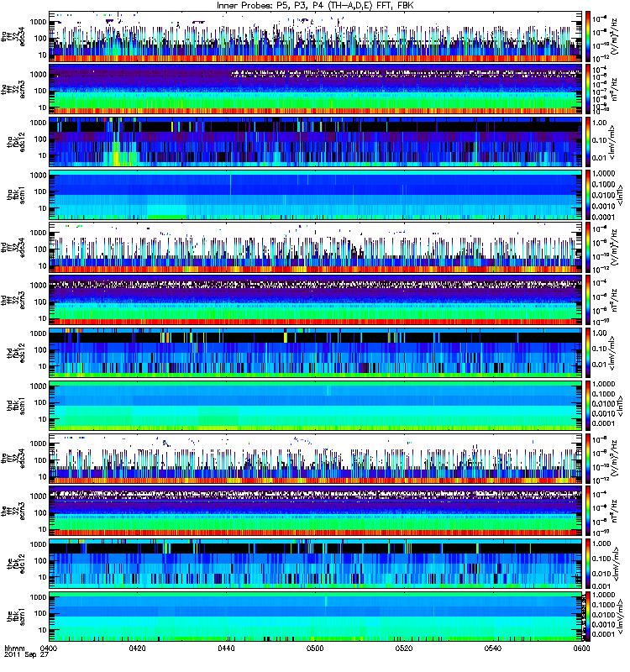Click the color bar beside the fbk scm1 panel
Image resolution: width=630 pixels, height=672 pixels.
[587, 617]
